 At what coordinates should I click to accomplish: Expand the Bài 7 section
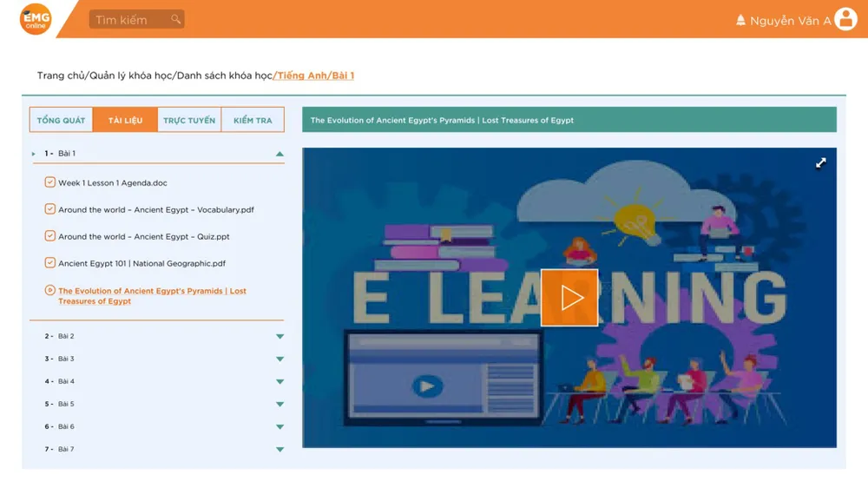point(279,449)
